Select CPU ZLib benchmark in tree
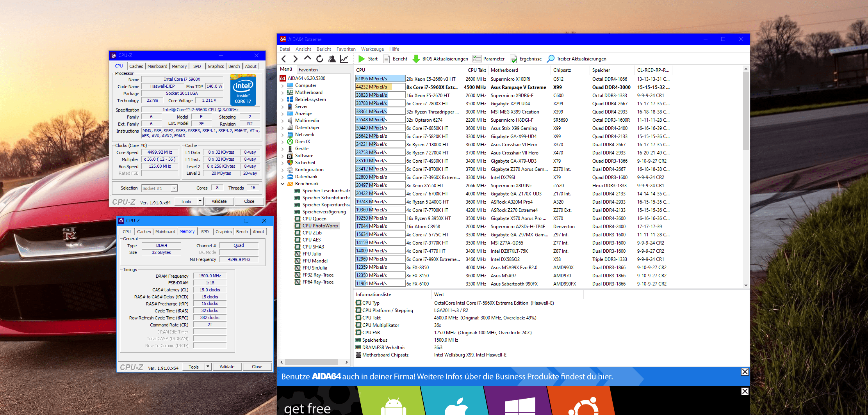 (x=312, y=233)
